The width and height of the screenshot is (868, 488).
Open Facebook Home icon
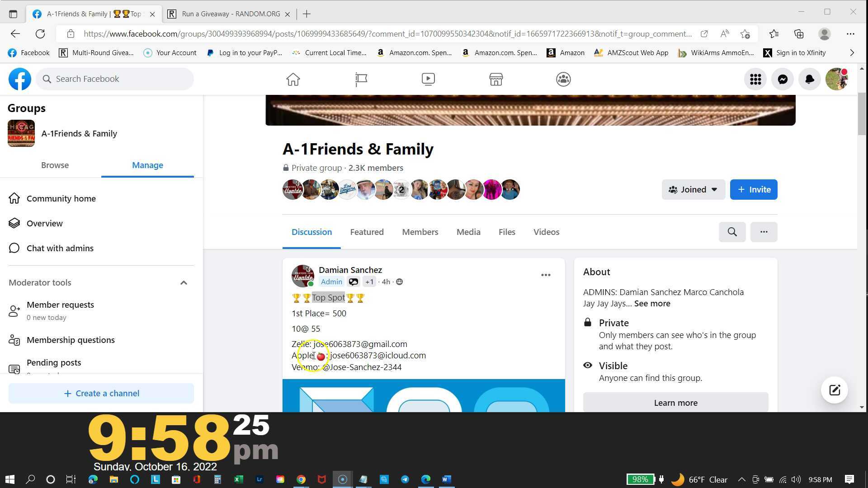[x=293, y=79]
